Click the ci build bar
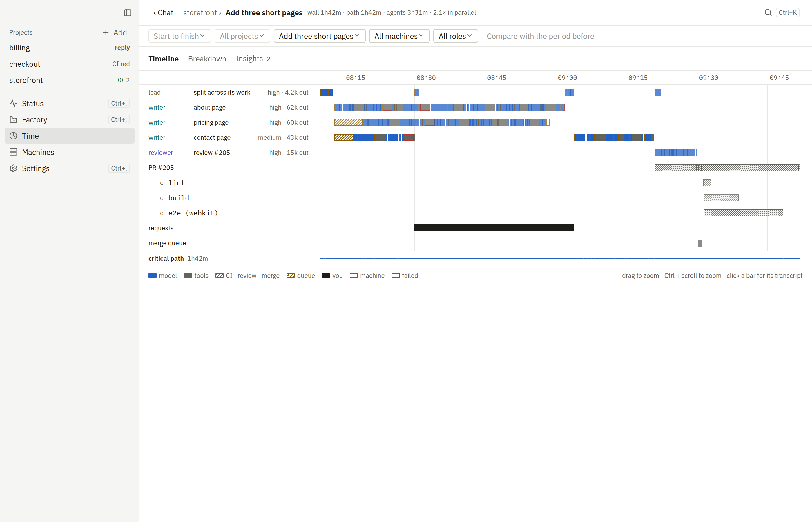The image size is (812, 522). tap(721, 198)
